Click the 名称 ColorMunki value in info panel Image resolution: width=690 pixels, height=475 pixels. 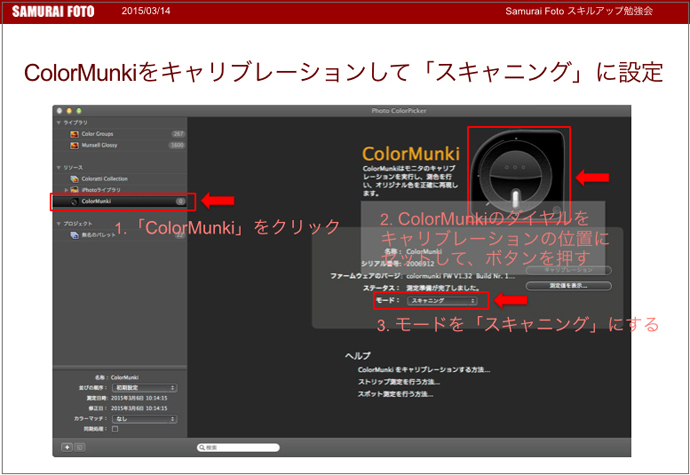point(125,377)
